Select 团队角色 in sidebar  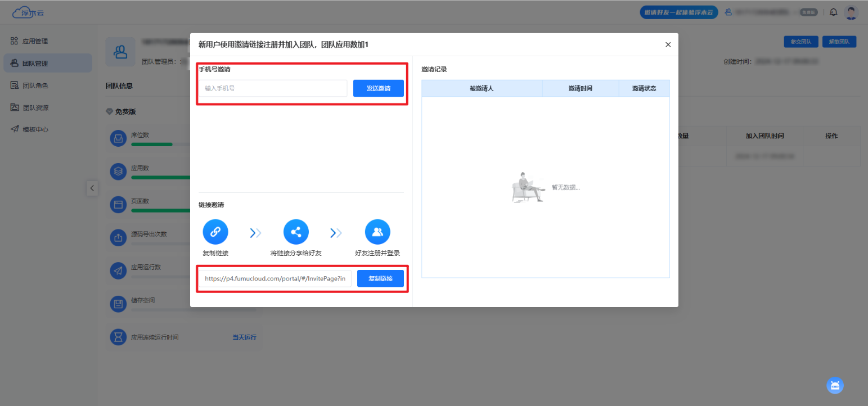35,85
